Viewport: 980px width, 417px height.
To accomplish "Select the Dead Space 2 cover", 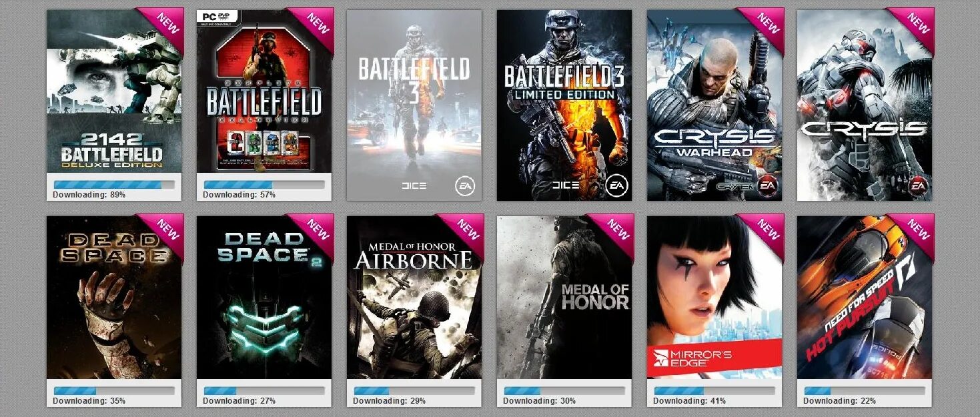I will point(264,297).
